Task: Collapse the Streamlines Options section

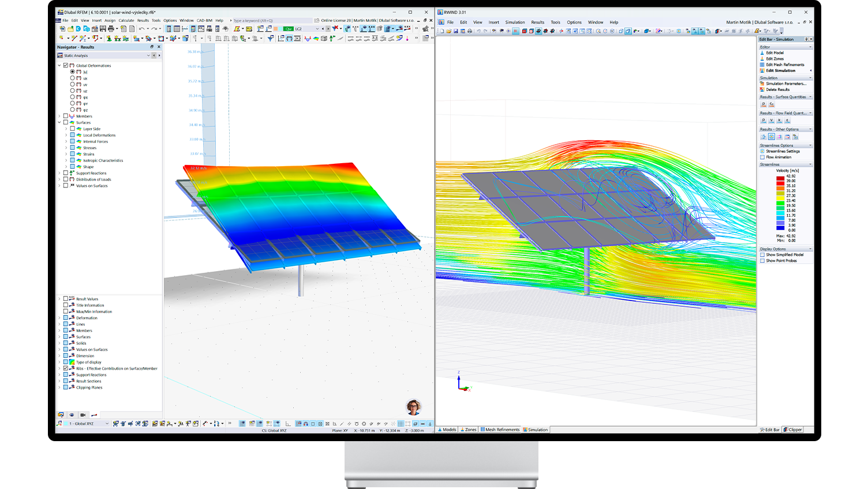Action: pos(810,146)
